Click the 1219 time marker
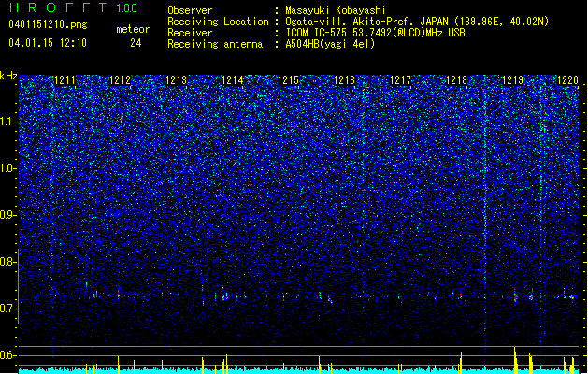This screenshot has width=588, height=374. coord(512,80)
